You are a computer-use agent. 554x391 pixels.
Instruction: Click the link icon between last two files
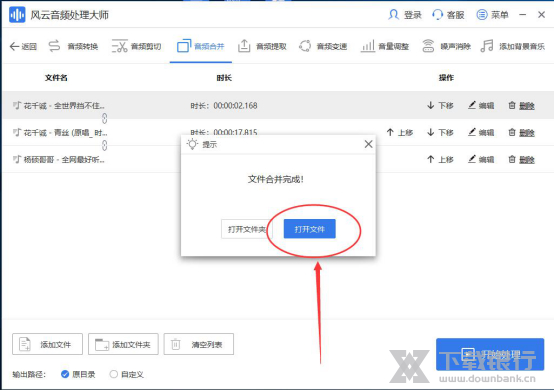click(105, 146)
